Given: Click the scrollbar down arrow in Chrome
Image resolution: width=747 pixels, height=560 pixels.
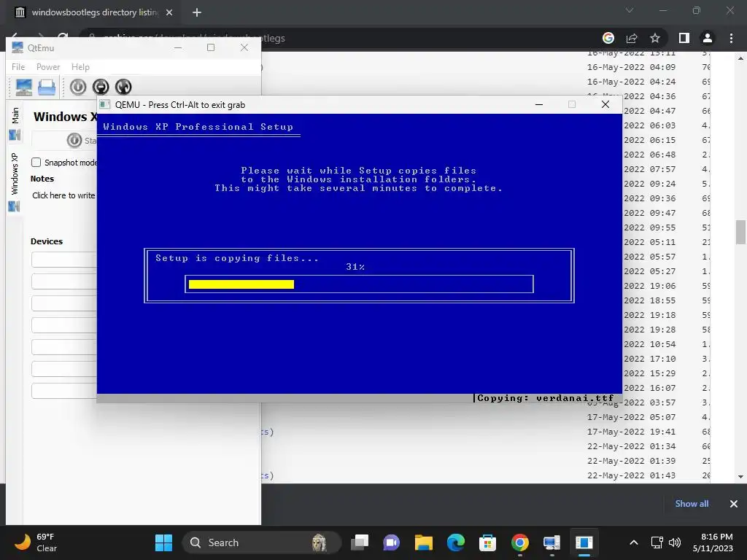Looking at the screenshot, I should point(740,477).
